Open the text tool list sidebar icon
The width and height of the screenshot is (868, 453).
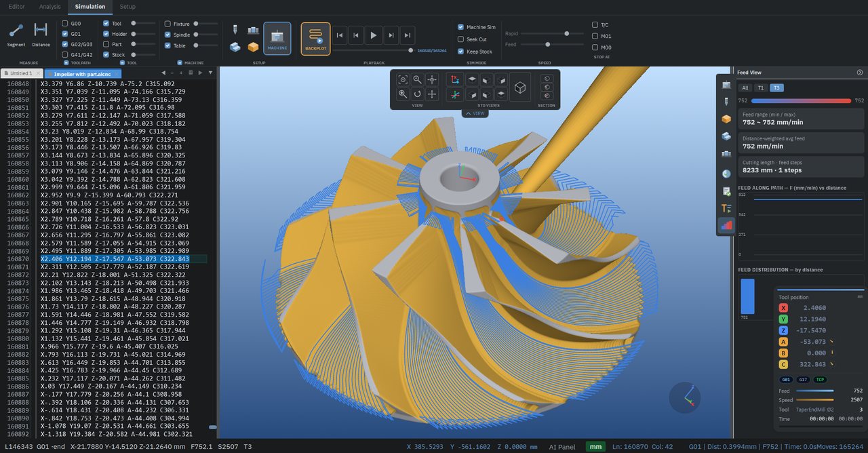726,208
